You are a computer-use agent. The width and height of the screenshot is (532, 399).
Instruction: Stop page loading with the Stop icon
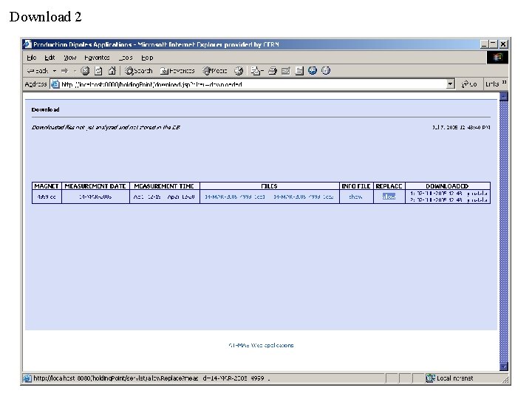pos(85,71)
